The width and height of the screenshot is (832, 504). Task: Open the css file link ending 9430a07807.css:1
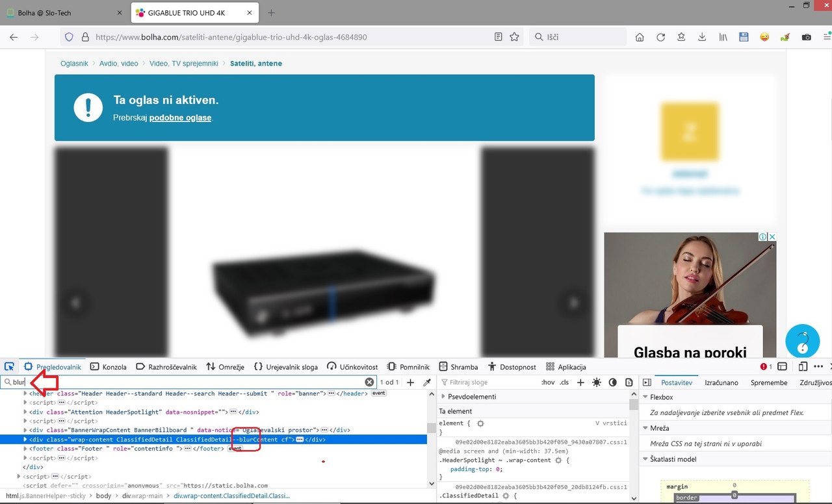coord(541,442)
